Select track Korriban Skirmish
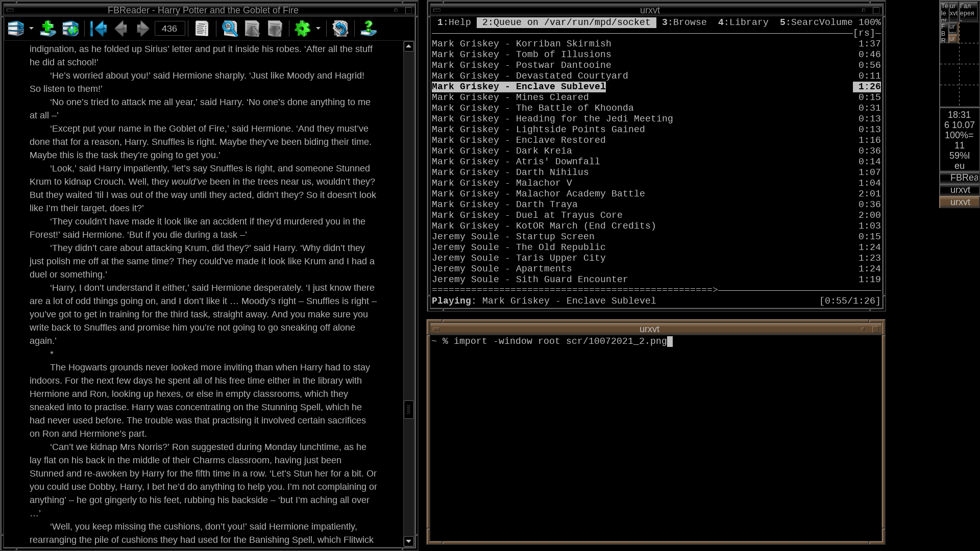 click(x=656, y=44)
